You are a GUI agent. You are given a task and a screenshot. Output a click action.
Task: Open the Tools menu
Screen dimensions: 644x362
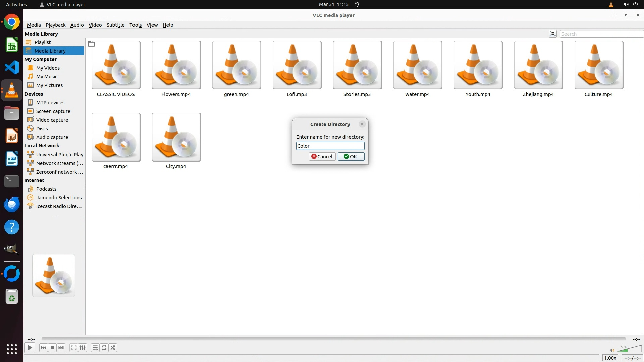(x=136, y=25)
